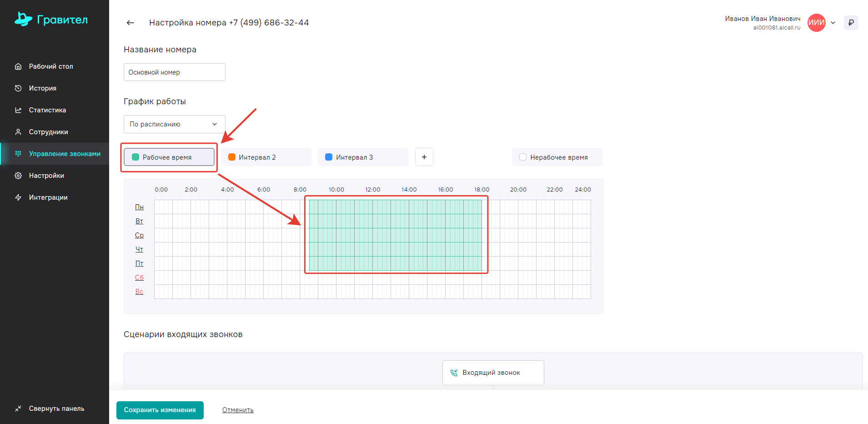Open the ruble balance icon
Image resolution: width=868 pixels, height=424 pixels.
851,23
